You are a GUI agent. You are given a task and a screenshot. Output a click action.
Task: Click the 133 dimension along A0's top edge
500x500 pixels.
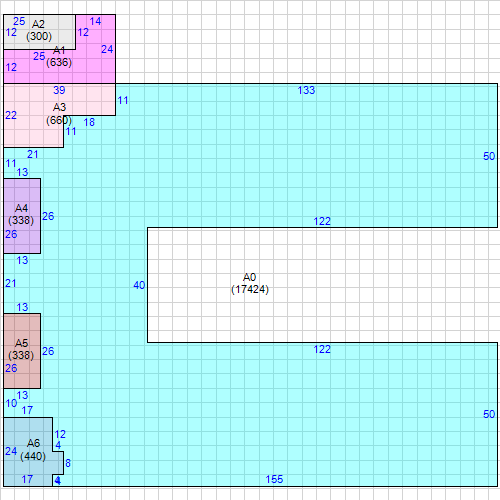[x=306, y=90]
